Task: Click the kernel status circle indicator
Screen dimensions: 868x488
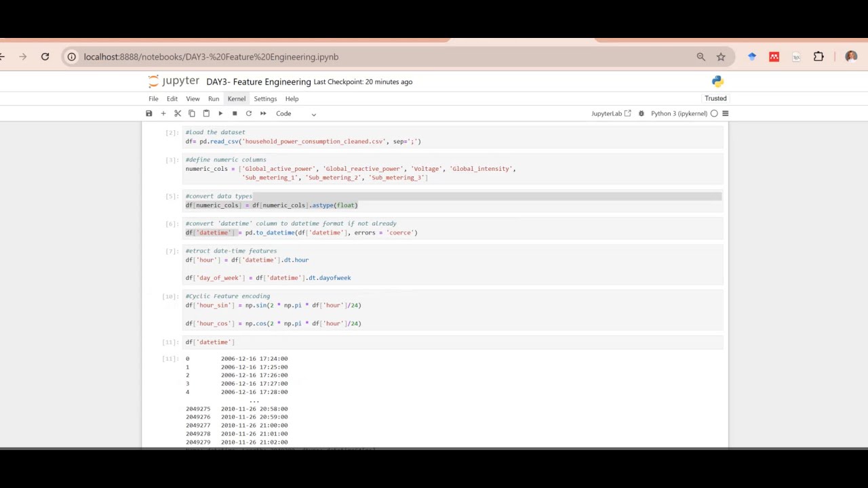Action: click(x=714, y=114)
